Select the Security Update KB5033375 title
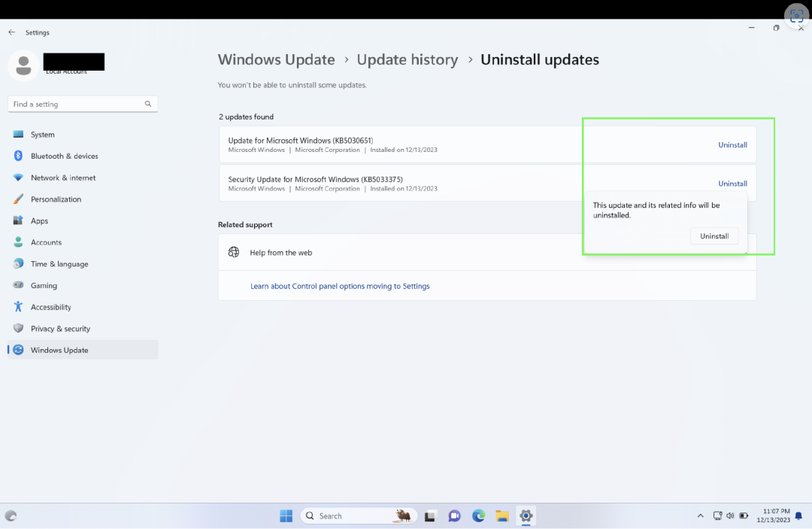Image resolution: width=812 pixels, height=529 pixels. click(315, 179)
